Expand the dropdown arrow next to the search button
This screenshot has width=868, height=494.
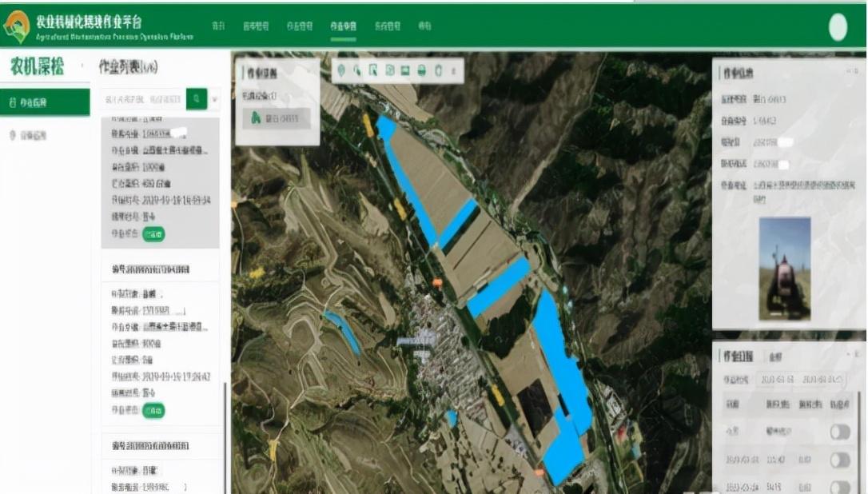[215, 100]
